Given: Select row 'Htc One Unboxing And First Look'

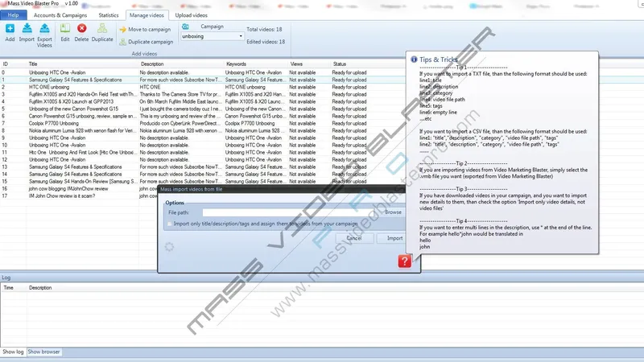Looking at the screenshot, I should pyautogui.click(x=201, y=152).
